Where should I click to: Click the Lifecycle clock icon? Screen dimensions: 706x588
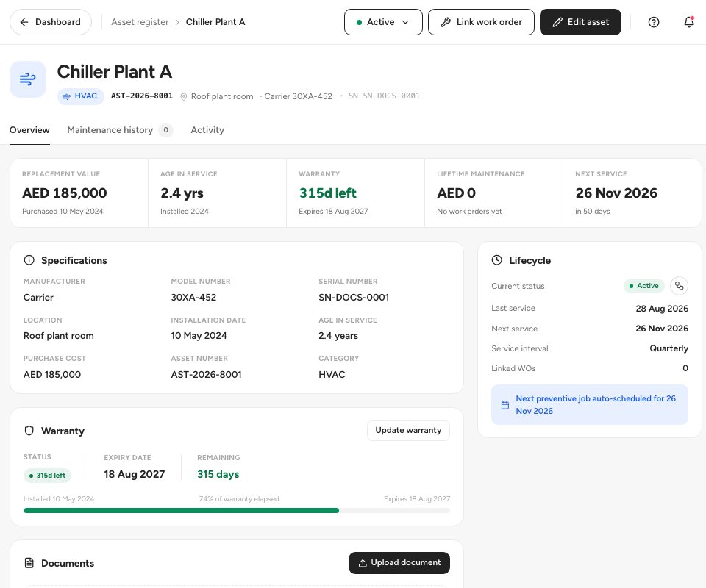pyautogui.click(x=496, y=260)
